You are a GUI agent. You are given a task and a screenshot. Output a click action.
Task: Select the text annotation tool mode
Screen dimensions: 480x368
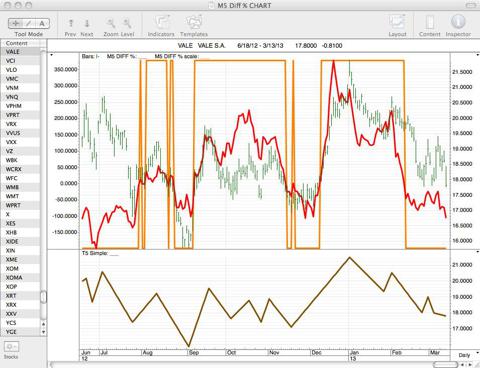click(x=42, y=23)
